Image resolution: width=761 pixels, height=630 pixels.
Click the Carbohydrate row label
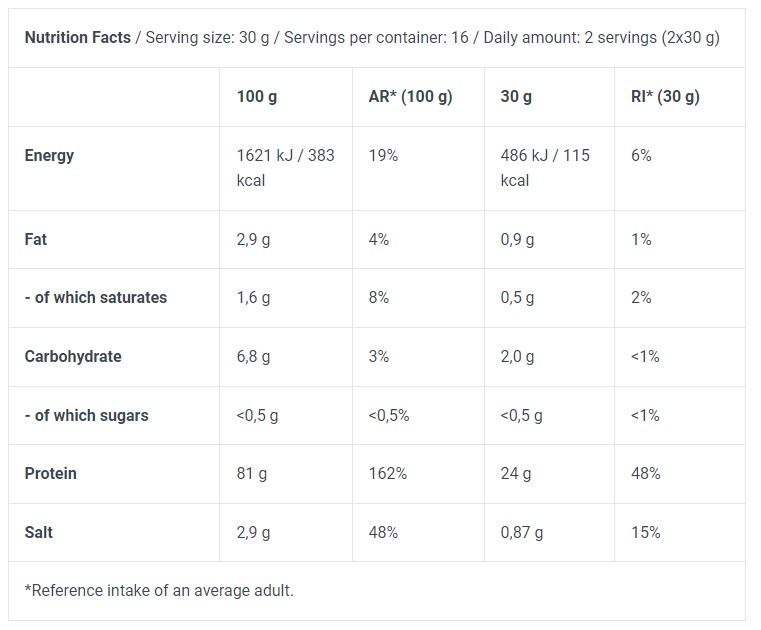tap(73, 356)
